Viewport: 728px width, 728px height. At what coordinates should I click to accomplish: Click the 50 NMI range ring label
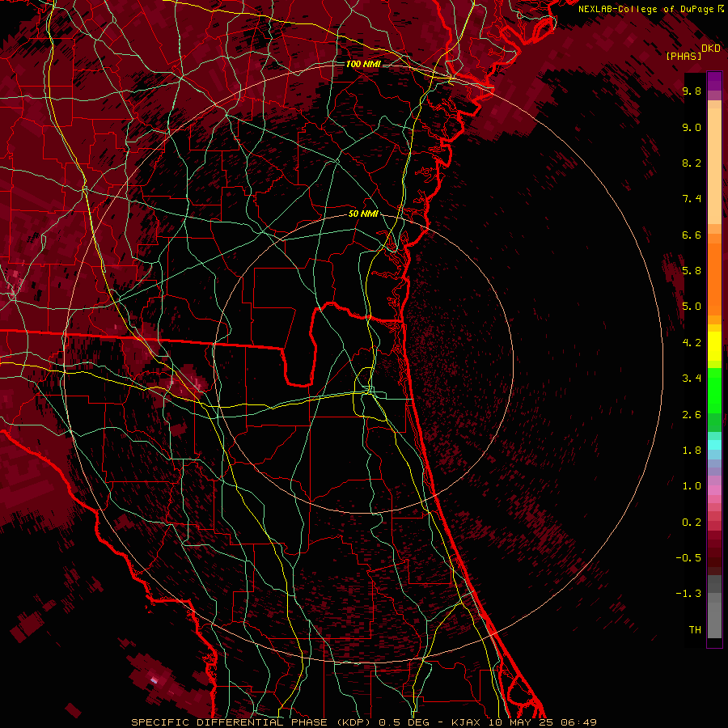tap(363, 214)
